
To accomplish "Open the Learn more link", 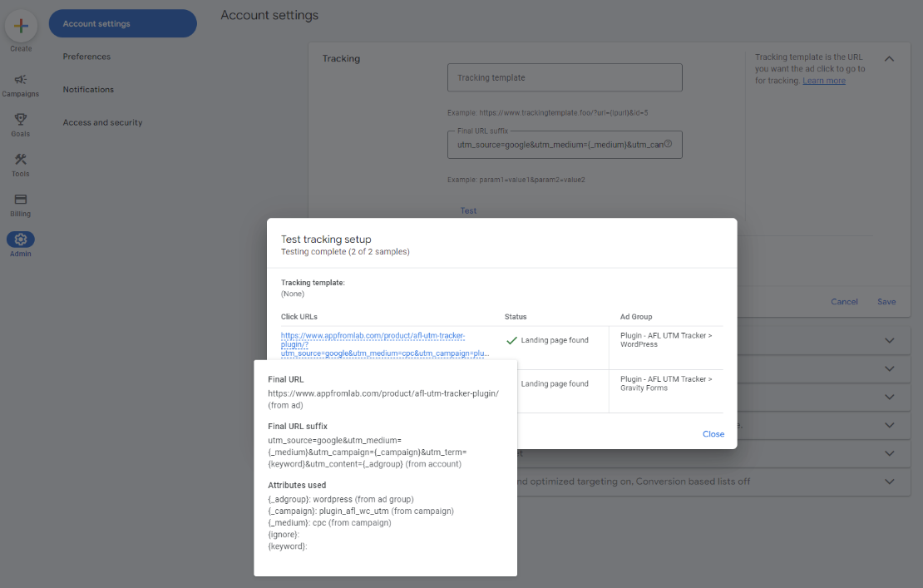I will point(823,81).
